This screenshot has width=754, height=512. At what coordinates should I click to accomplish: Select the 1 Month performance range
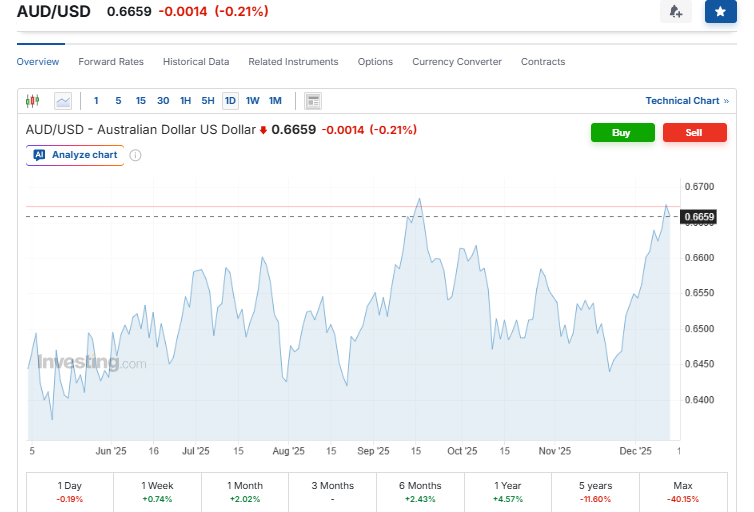(x=245, y=492)
